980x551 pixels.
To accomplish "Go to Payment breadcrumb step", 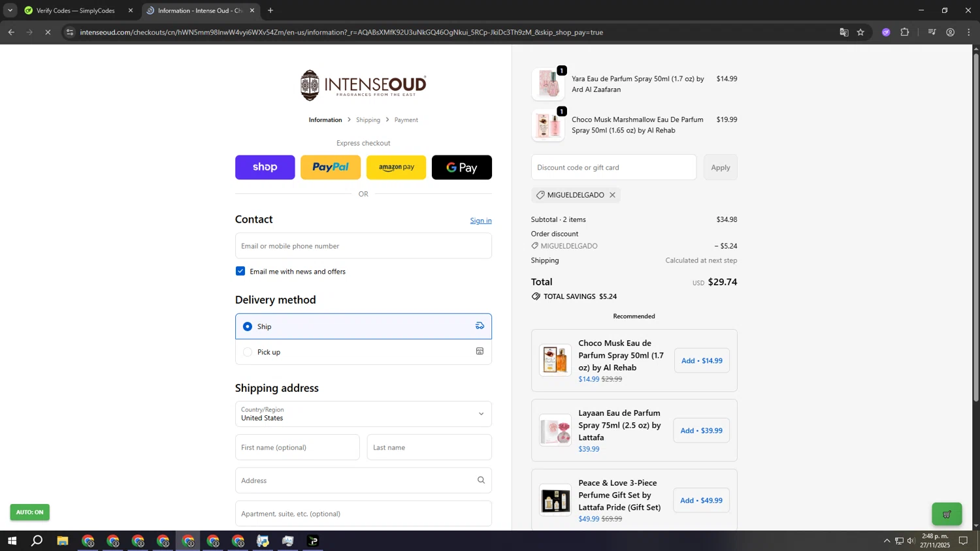I will [x=406, y=120].
